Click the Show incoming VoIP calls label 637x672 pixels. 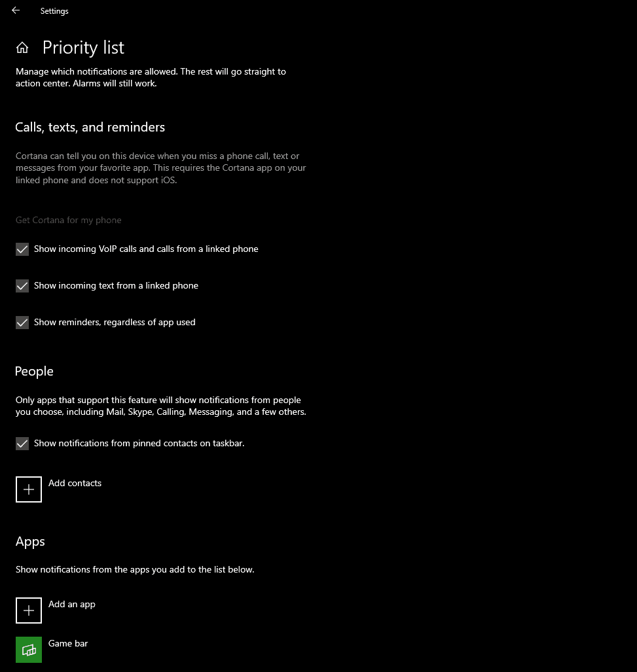[146, 249]
